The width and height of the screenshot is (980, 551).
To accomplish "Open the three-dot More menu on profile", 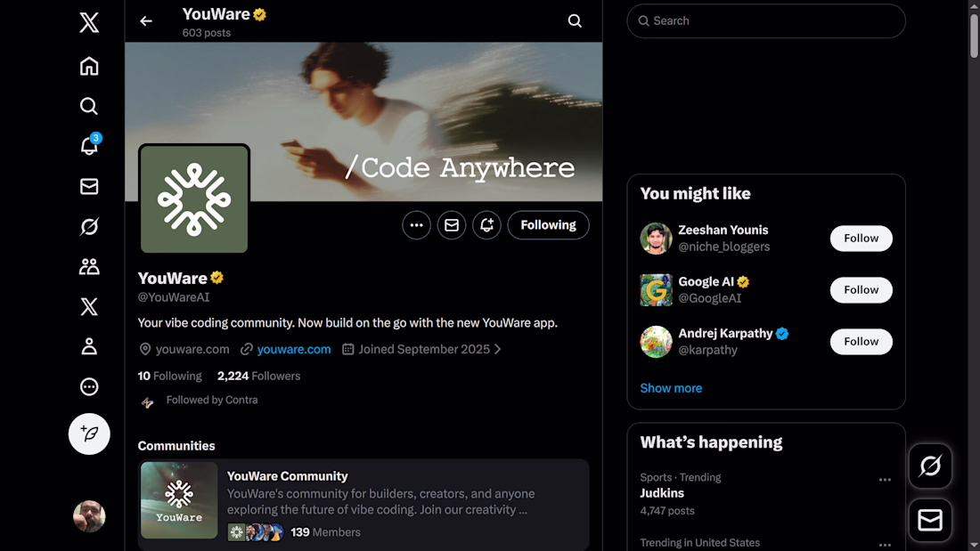I will pos(416,225).
